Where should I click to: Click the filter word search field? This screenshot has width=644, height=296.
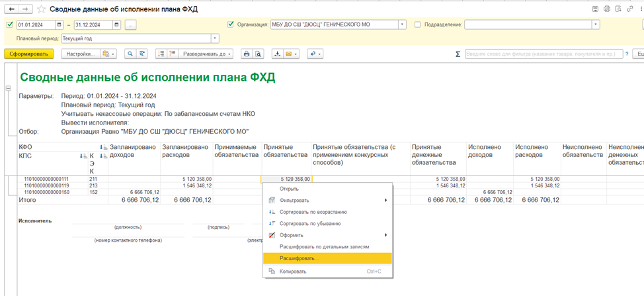click(543, 54)
